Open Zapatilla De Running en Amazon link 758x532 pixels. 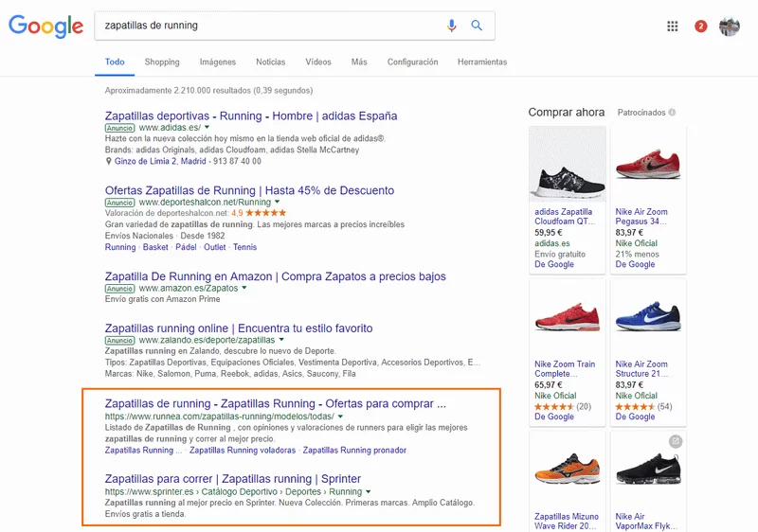pyautogui.click(x=275, y=276)
